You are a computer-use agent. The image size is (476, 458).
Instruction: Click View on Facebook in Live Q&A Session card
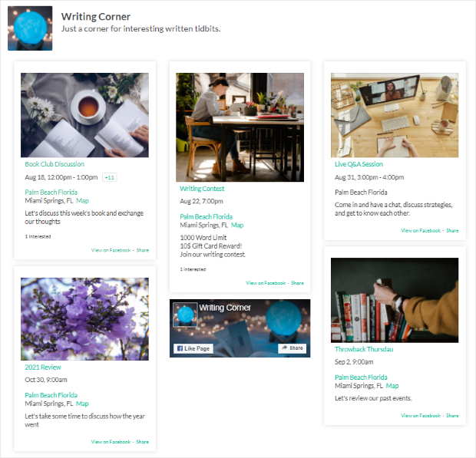[421, 230]
